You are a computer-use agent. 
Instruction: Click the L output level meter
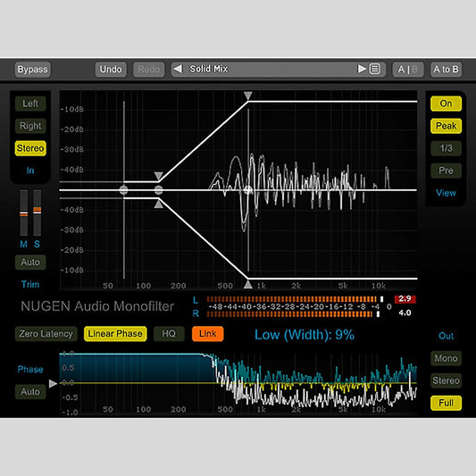click(x=295, y=299)
